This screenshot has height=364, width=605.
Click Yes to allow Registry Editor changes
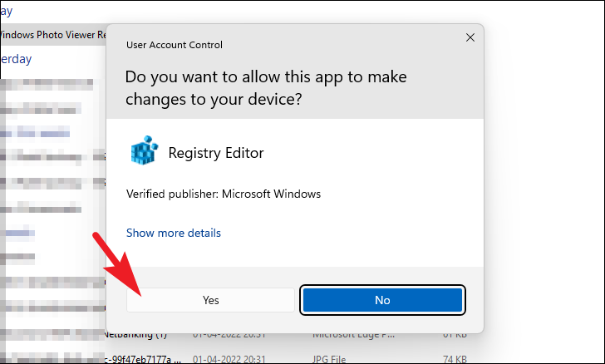211,300
